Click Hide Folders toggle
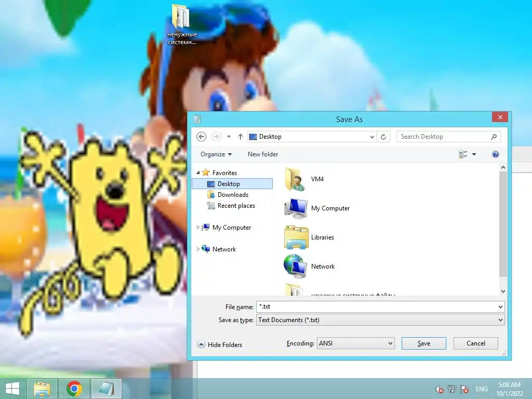The image size is (532, 399). pyautogui.click(x=220, y=345)
